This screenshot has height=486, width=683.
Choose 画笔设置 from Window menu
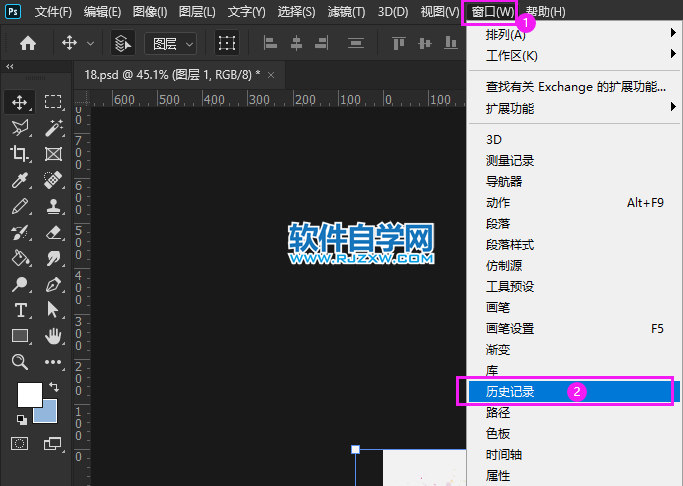574,328
